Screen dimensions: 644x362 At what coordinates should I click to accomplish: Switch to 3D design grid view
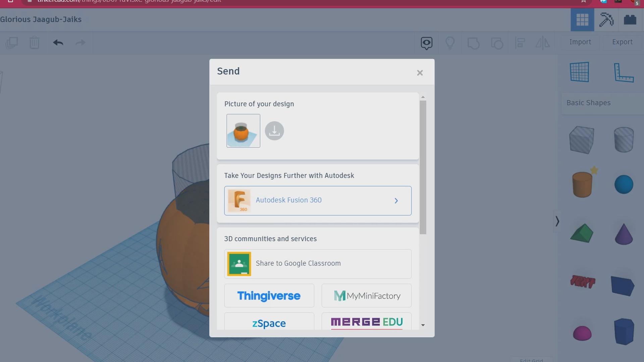click(582, 20)
